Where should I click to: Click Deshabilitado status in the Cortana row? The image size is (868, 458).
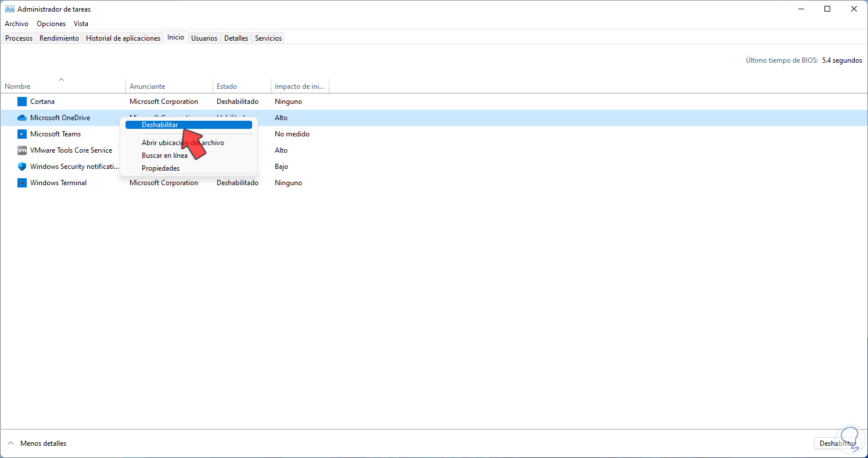[x=238, y=102]
